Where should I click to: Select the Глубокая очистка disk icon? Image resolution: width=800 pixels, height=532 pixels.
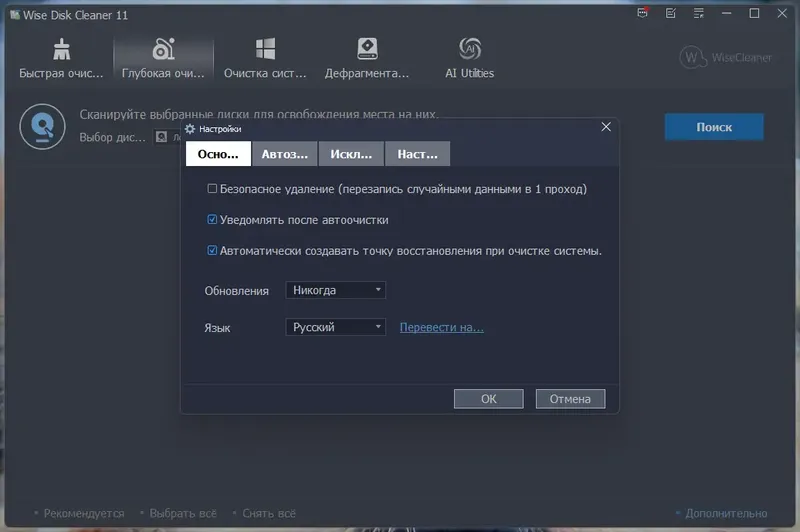(163, 49)
